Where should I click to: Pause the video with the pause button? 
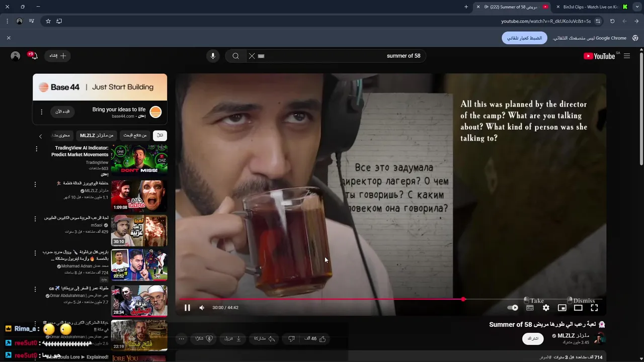click(x=187, y=308)
